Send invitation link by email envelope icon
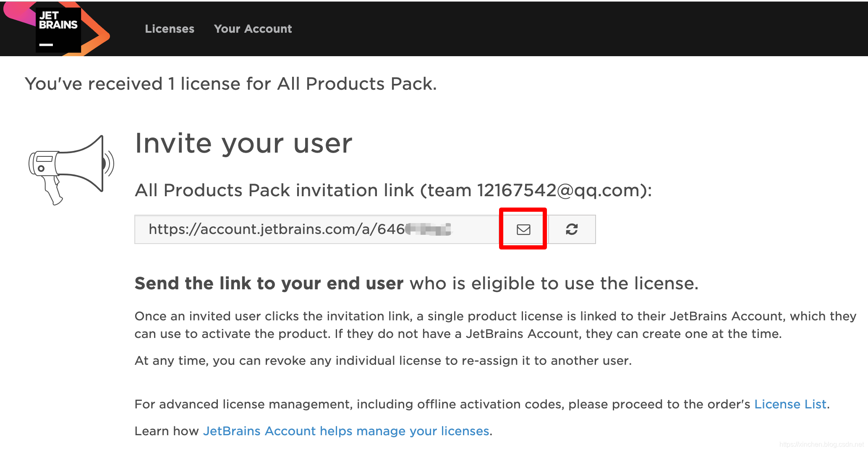This screenshot has height=452, width=868. click(523, 229)
